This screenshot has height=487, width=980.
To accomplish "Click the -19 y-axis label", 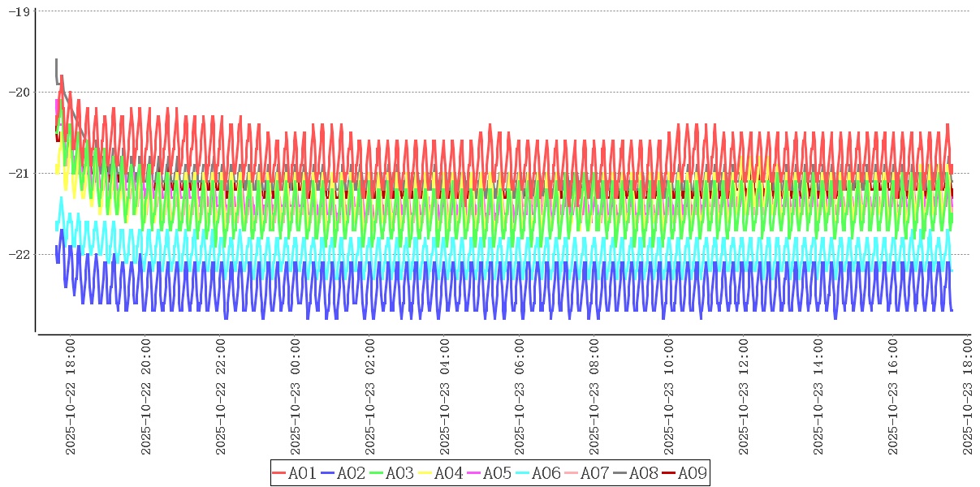I will point(19,11).
